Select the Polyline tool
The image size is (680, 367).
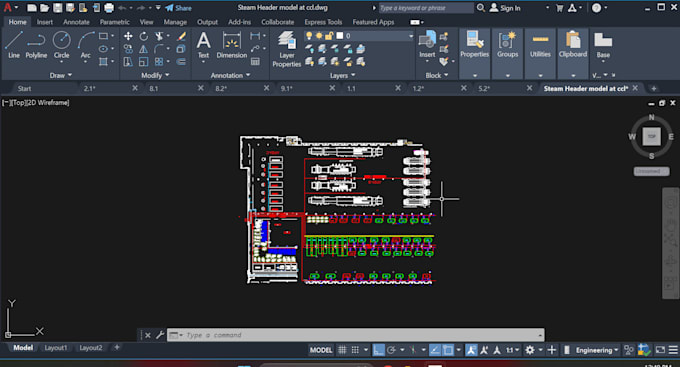pyautogui.click(x=36, y=45)
